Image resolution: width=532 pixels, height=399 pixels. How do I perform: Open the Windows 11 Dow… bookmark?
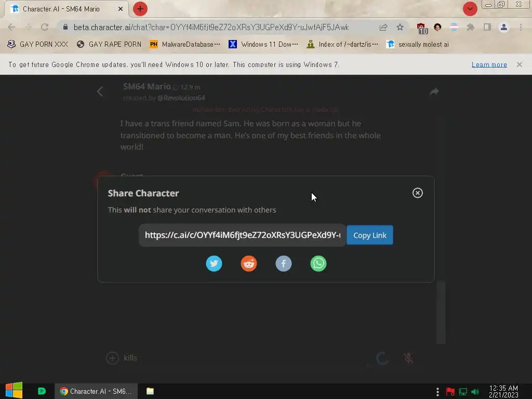coord(263,45)
